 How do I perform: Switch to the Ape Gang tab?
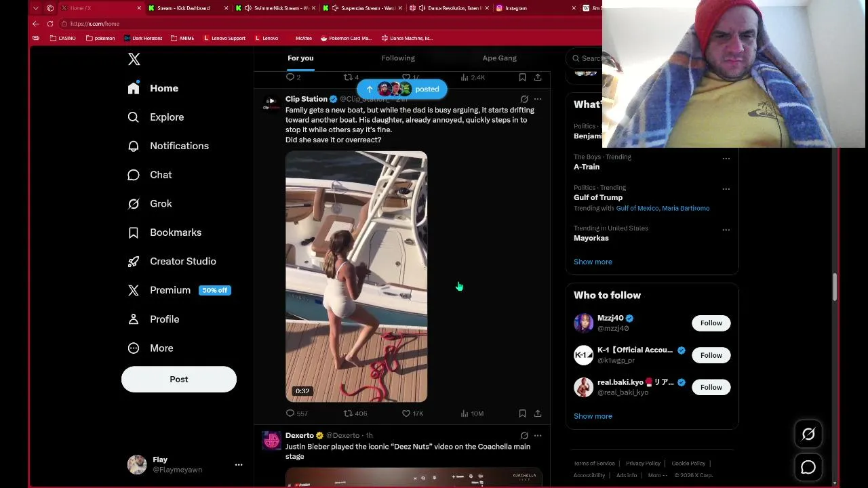[499, 58]
